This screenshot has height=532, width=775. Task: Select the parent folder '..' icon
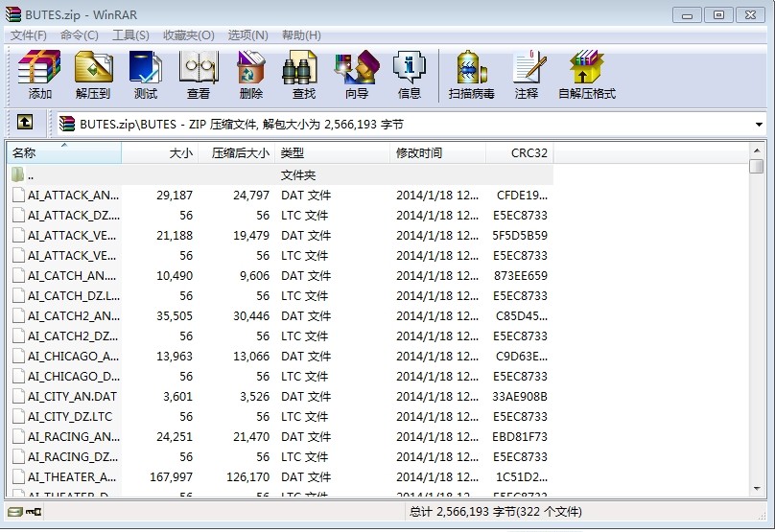pos(18,174)
